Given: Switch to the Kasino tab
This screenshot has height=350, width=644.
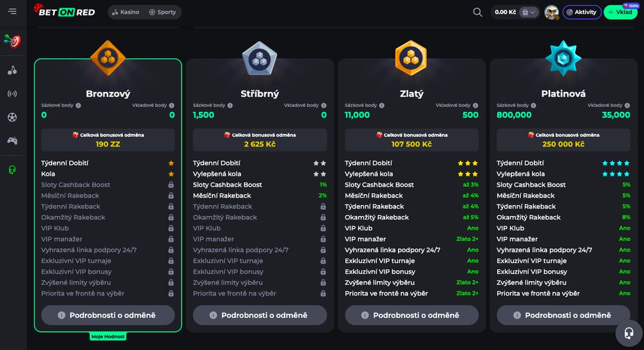Looking at the screenshot, I should click(125, 12).
